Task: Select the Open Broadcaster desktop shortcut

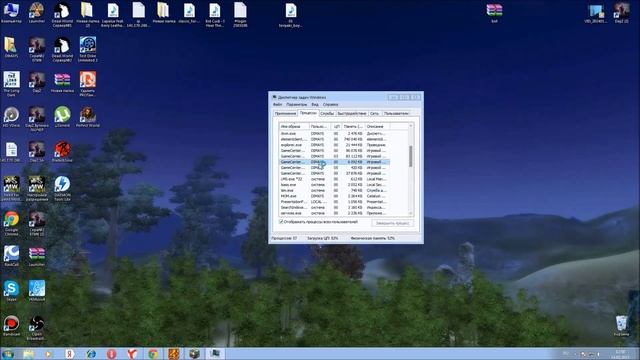Action: click(37, 328)
